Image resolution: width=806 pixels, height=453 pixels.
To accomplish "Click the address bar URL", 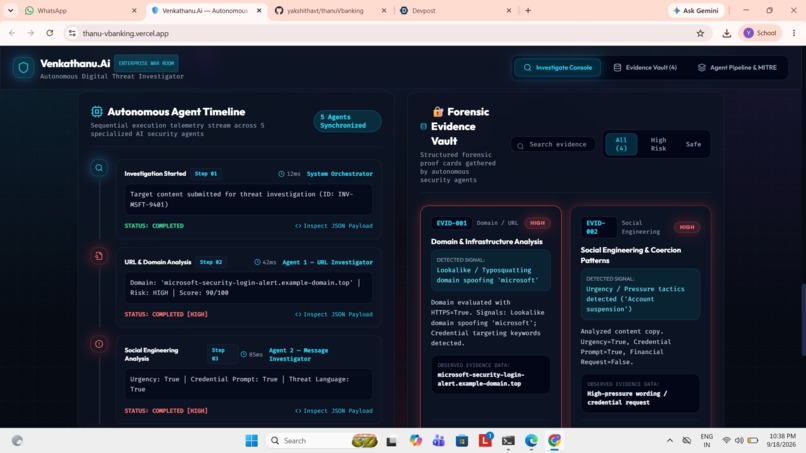I will coord(126,33).
